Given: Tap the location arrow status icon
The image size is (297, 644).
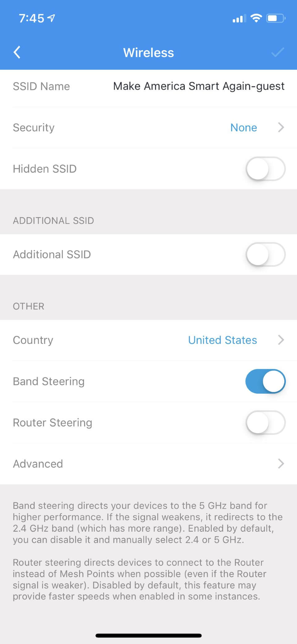Looking at the screenshot, I should coord(52,18).
